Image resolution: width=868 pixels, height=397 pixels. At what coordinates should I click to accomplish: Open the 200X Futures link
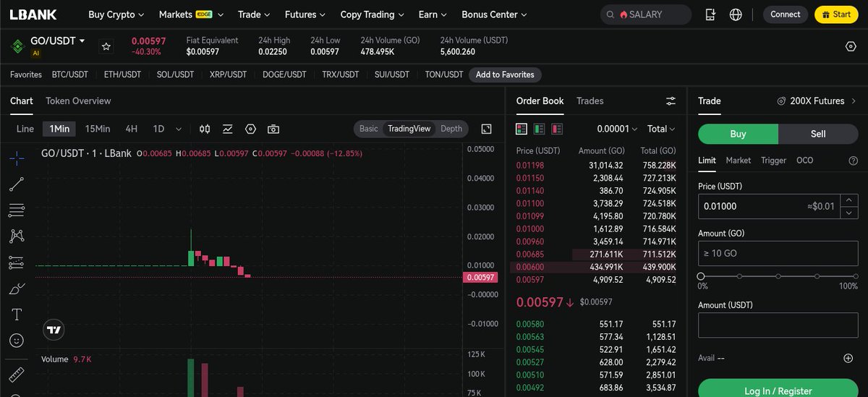817,101
